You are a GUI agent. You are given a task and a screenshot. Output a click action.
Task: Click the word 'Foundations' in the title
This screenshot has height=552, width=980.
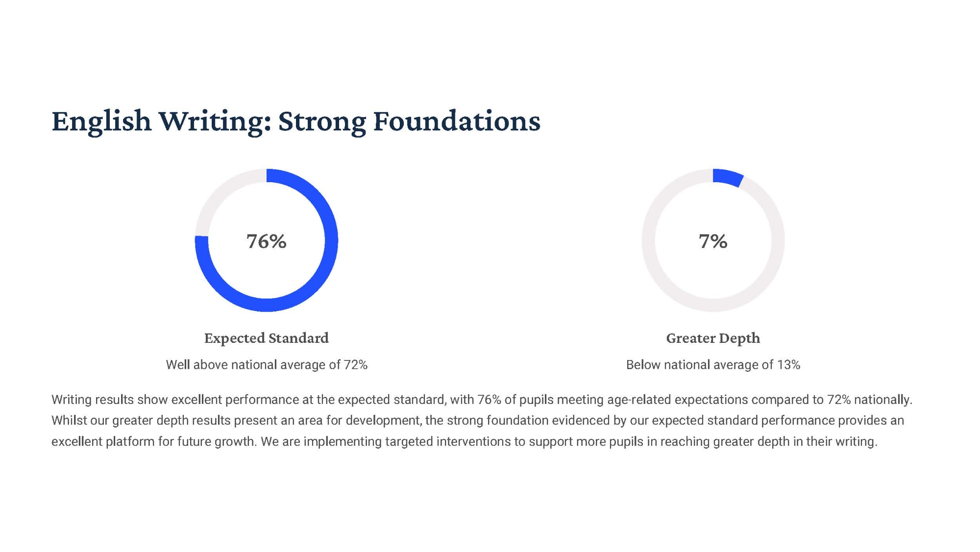click(457, 121)
